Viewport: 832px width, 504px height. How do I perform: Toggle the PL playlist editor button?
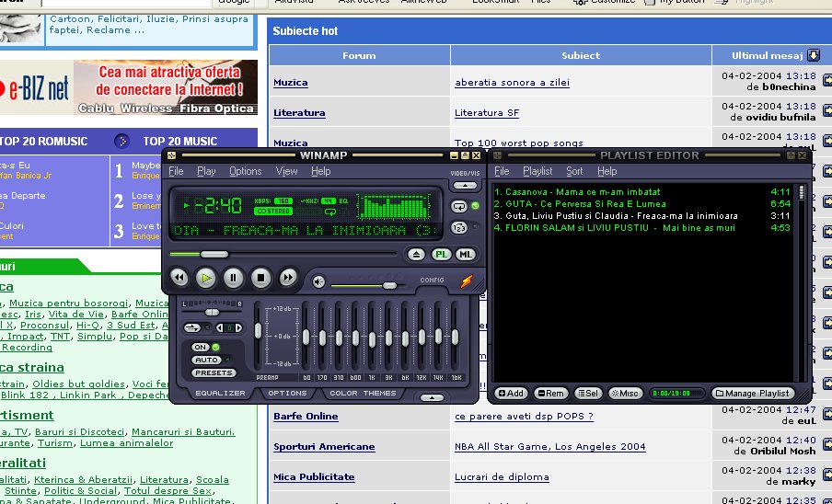click(x=441, y=255)
